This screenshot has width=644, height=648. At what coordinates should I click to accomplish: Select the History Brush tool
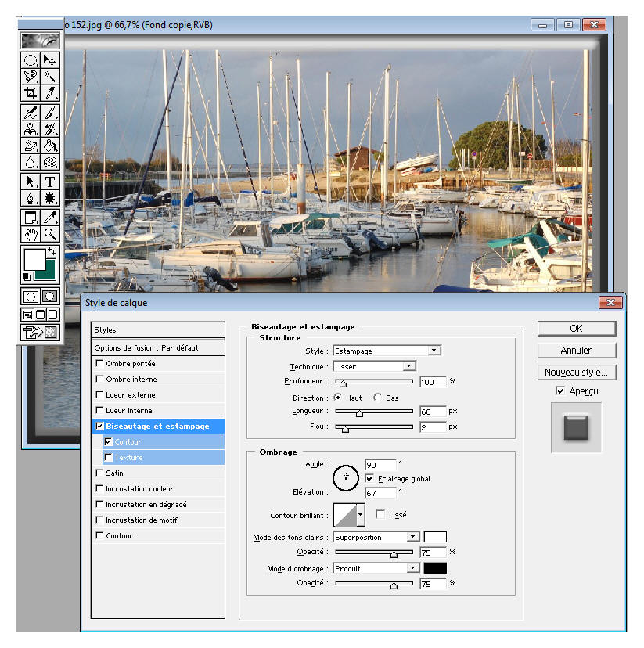coord(50,129)
